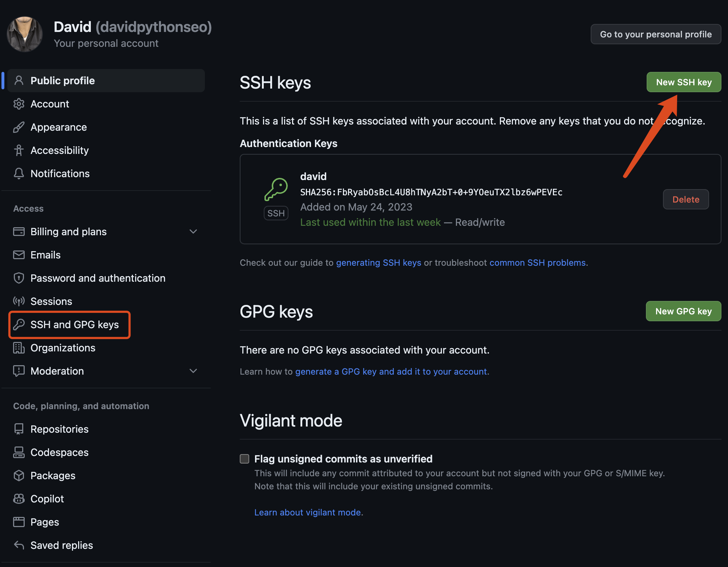728x567 pixels.
Task: Click the Copilot icon in sidebar
Action: point(19,499)
